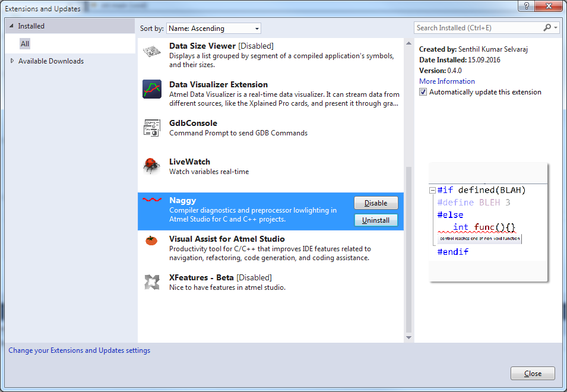Open the Sort by dropdown
Viewport: 567px width, 392px height.
point(213,28)
